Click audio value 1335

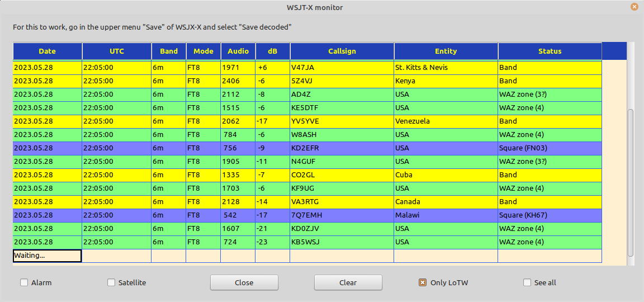[238, 175]
